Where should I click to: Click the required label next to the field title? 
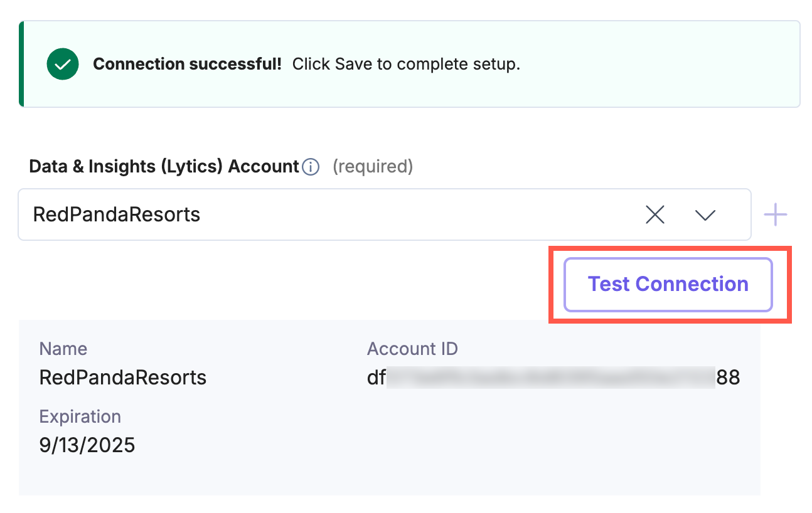point(373,166)
